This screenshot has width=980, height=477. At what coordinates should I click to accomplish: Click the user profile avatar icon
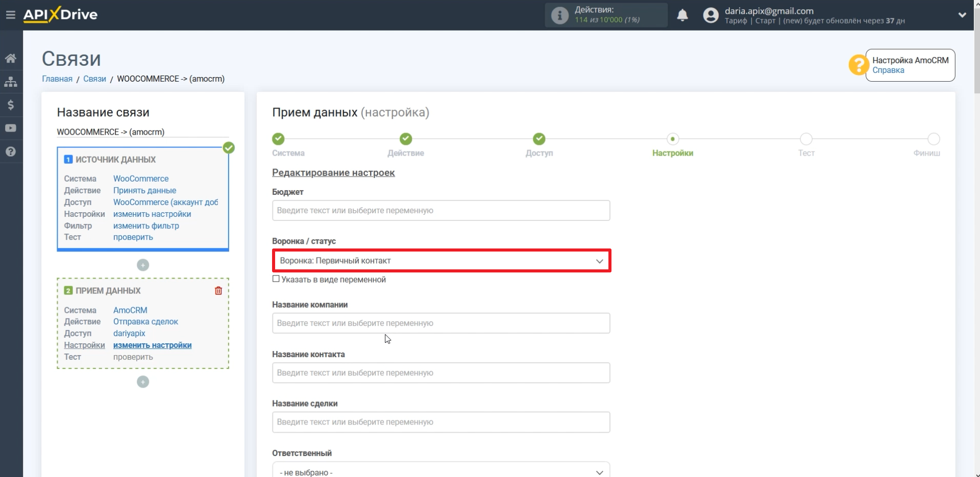(x=710, y=15)
